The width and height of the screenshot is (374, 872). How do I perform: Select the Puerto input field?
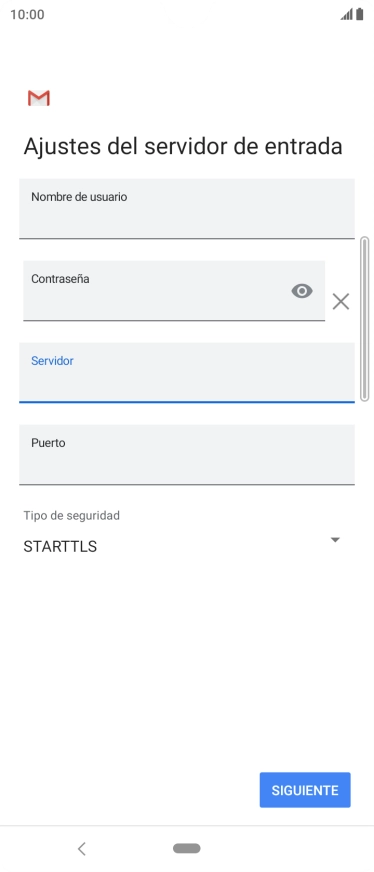187,455
